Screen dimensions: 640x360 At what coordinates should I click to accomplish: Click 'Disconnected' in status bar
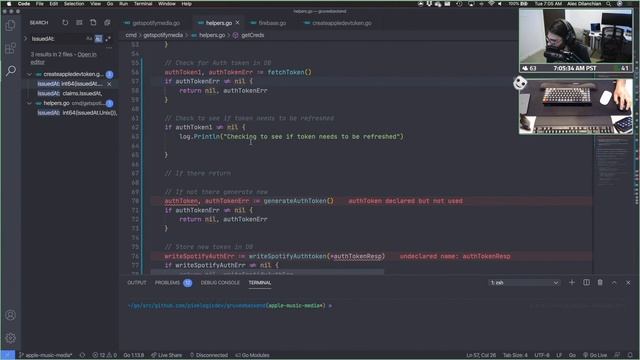click(209, 355)
